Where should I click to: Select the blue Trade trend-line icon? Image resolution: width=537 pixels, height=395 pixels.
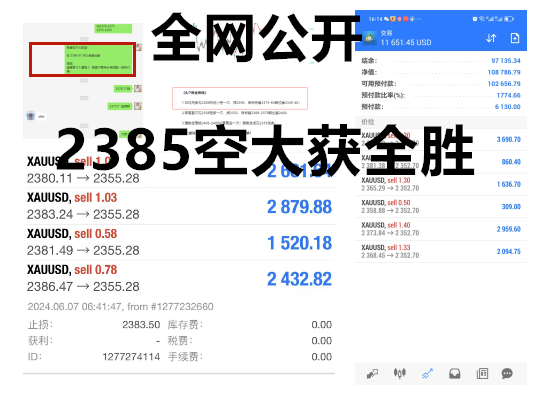(x=427, y=373)
